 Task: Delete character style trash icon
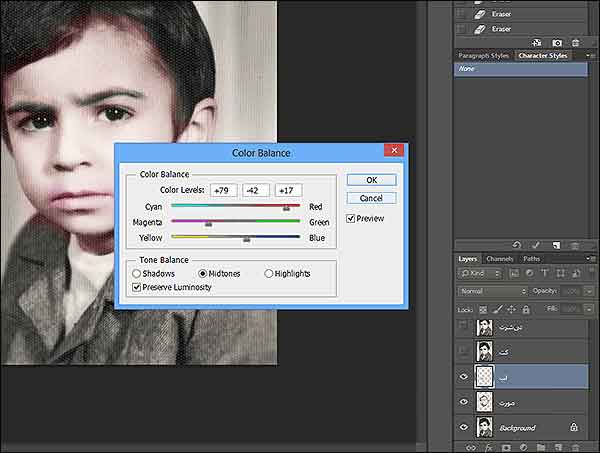tap(575, 245)
